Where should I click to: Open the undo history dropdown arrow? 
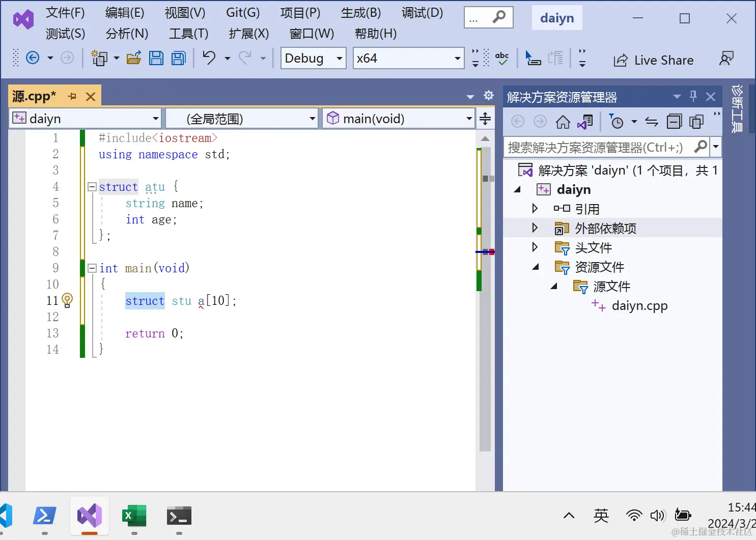click(227, 58)
